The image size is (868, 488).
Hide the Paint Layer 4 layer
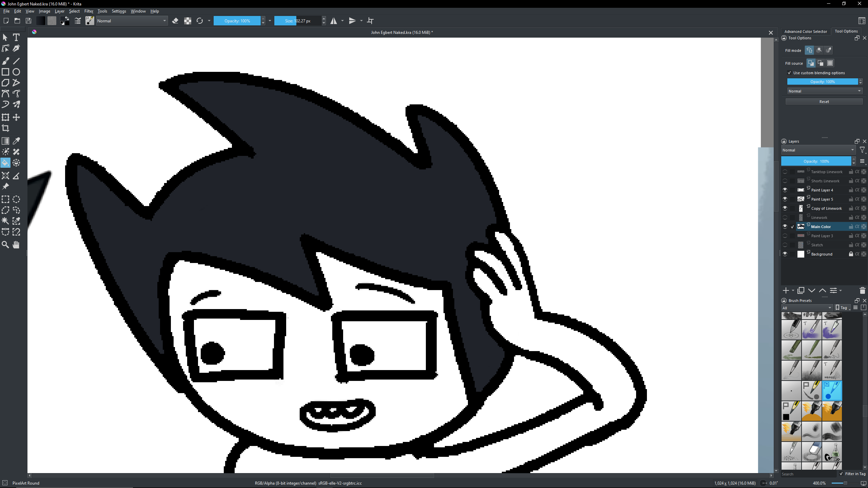click(x=785, y=190)
